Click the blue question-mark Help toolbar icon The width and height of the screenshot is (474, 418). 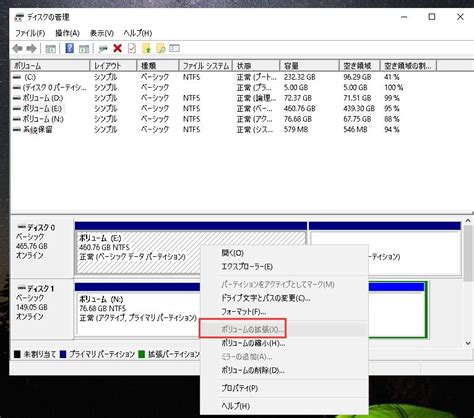tap(70, 48)
